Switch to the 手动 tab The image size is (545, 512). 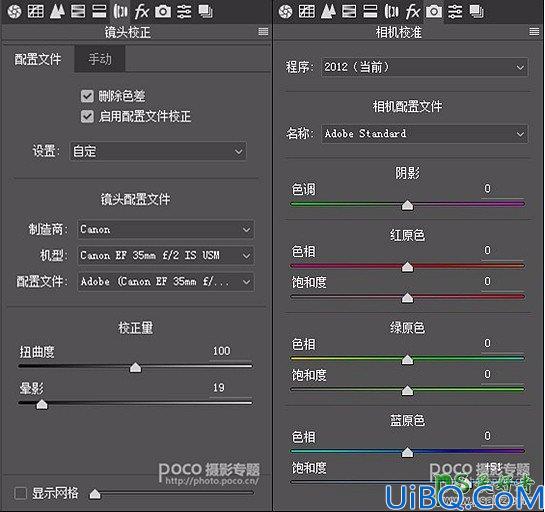point(100,59)
